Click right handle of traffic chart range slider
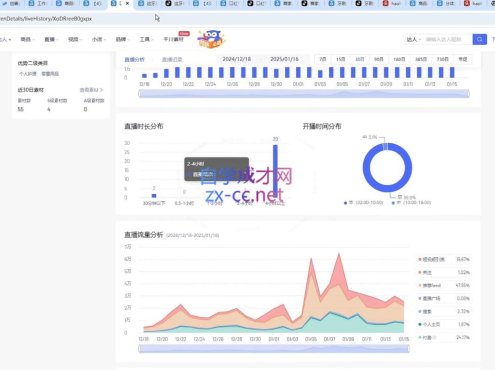Screen dimensions: 495x370 click(408, 349)
